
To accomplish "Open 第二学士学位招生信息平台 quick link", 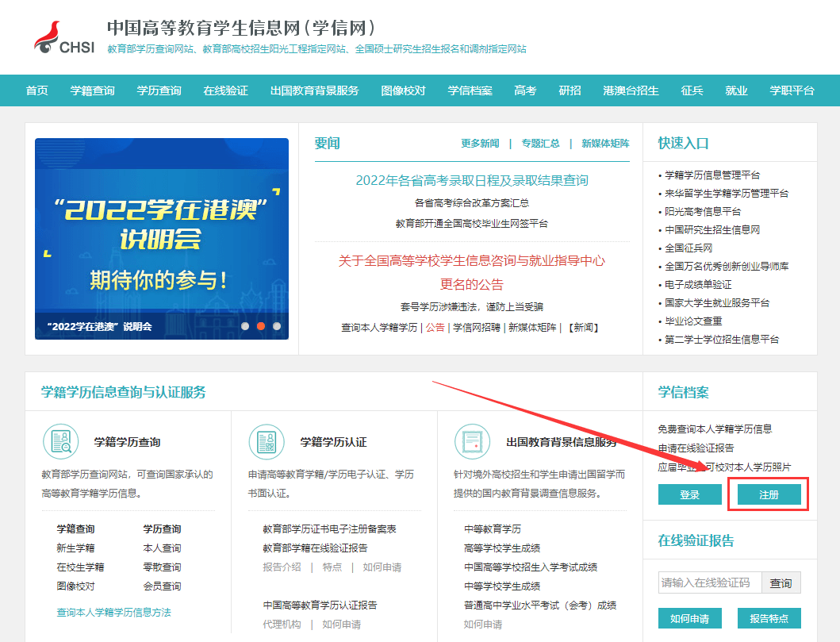I will click(x=722, y=339).
